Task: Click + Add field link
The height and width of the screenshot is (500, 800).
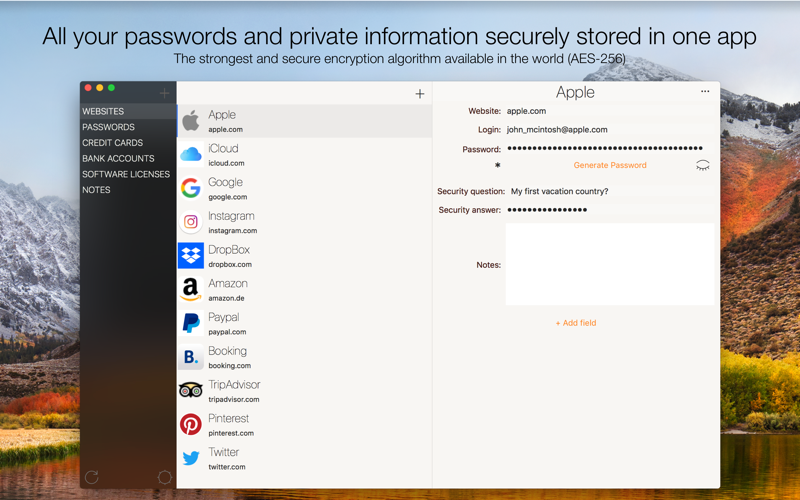Action: (576, 323)
